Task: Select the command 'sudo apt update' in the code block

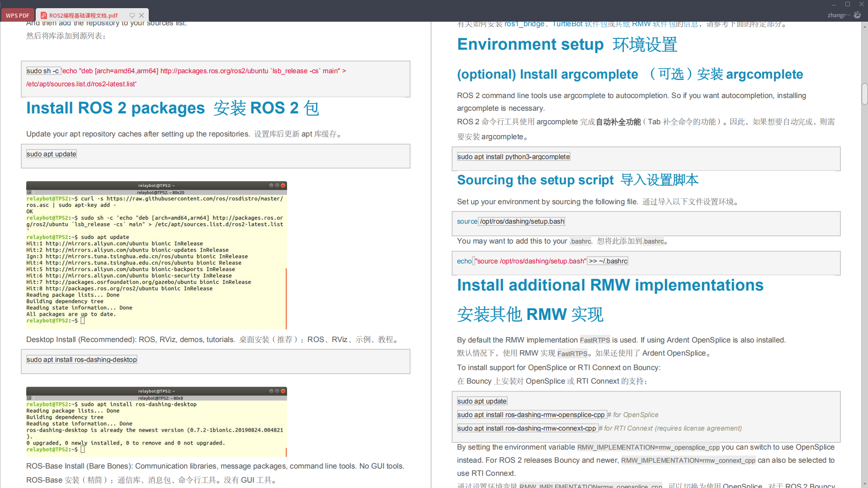Action: point(51,154)
